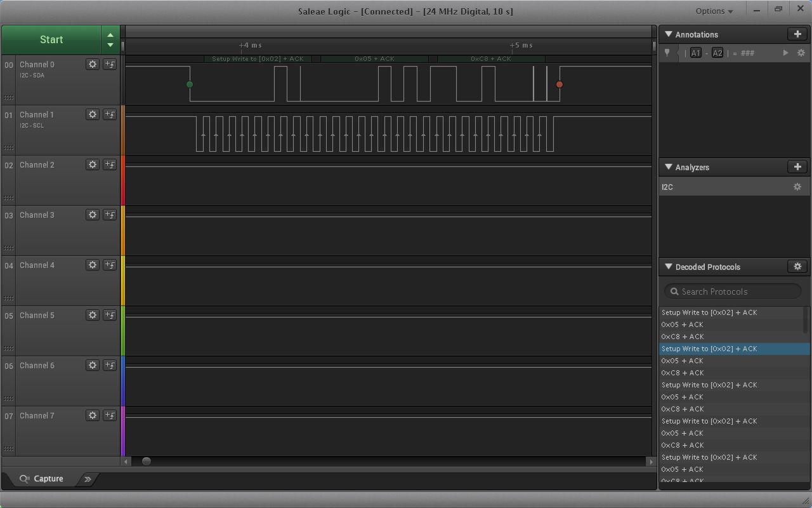Start a new capture
Image resolution: width=812 pixels, height=508 pixels.
51,40
